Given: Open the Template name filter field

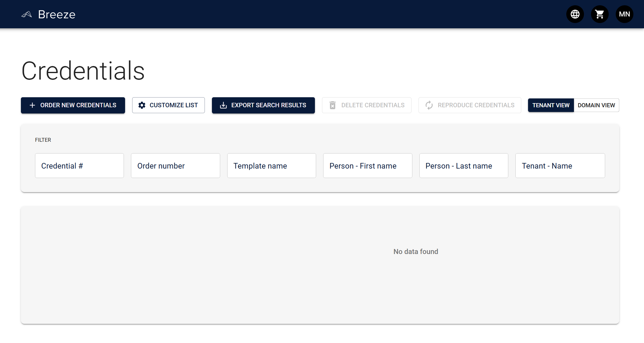Looking at the screenshot, I should point(271,166).
